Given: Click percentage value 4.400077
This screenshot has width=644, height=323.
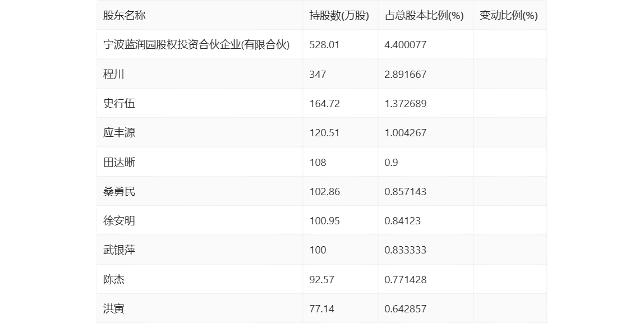Looking at the screenshot, I should (x=406, y=45).
